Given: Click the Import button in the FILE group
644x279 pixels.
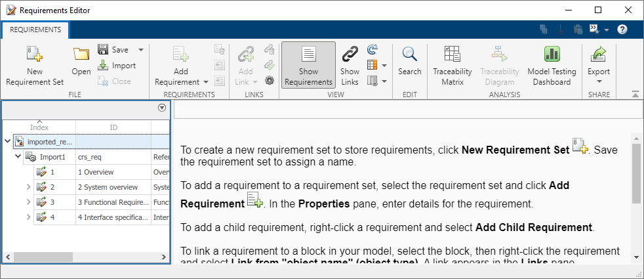Looking at the screenshot, I should pyautogui.click(x=117, y=66).
